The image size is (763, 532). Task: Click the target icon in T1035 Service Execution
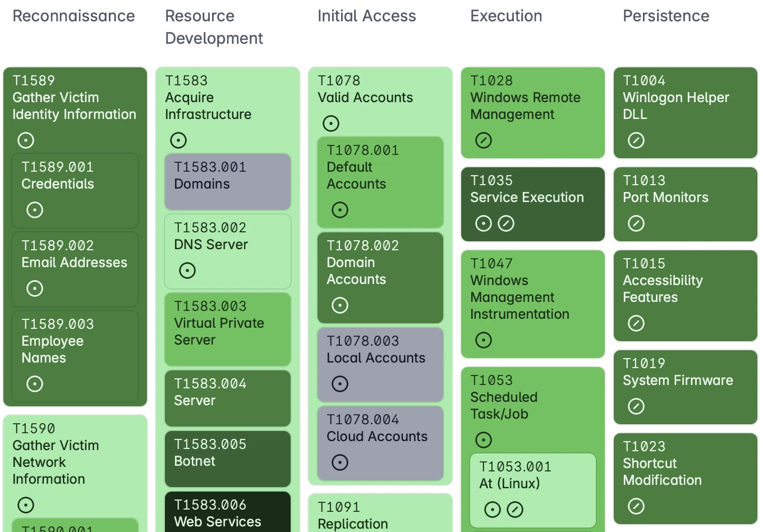[x=484, y=223]
